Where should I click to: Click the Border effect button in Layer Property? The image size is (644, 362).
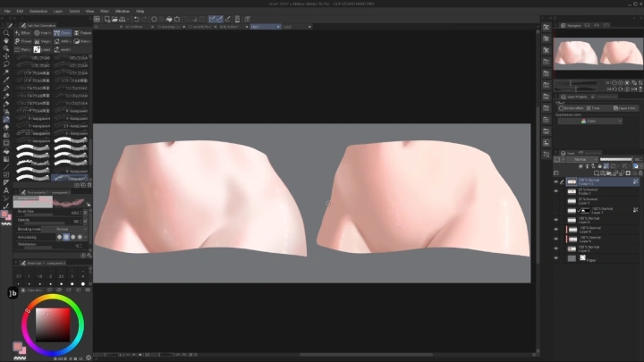pyautogui.click(x=571, y=107)
